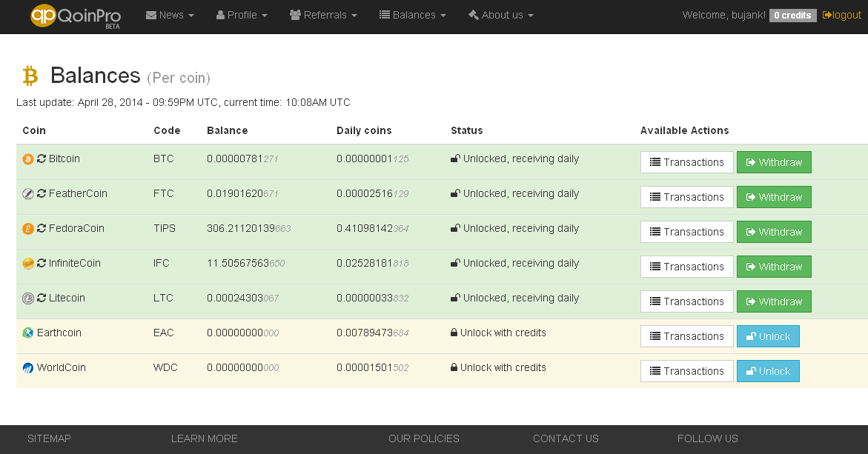This screenshot has width=868, height=454.
Task: Open the News dropdown menu
Action: [170, 15]
